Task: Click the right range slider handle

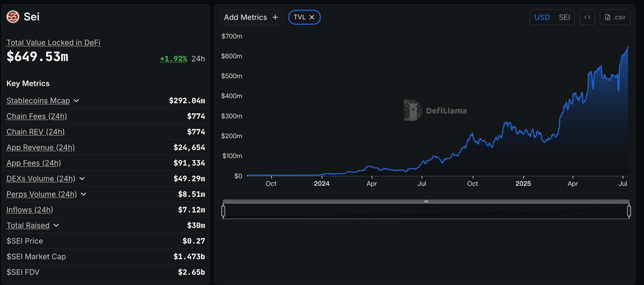Action: 629,211
